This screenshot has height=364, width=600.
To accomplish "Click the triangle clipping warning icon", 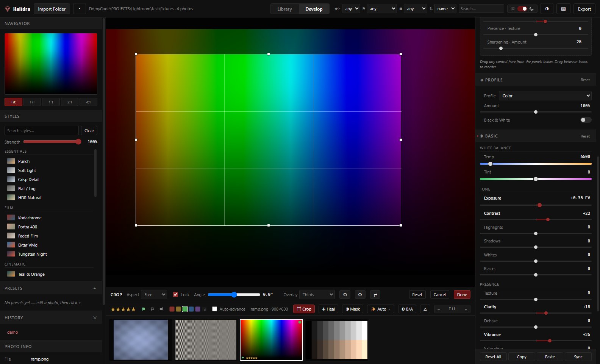I will [425, 309].
